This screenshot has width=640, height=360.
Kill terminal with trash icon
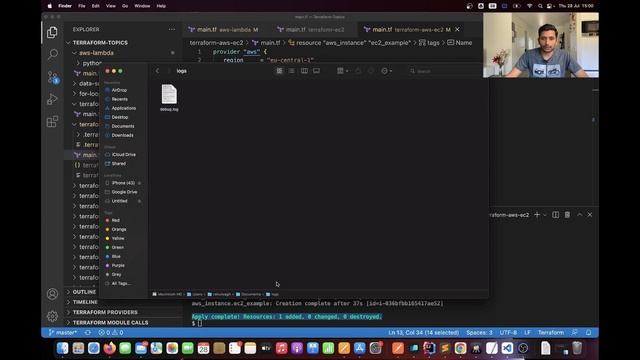(567, 215)
